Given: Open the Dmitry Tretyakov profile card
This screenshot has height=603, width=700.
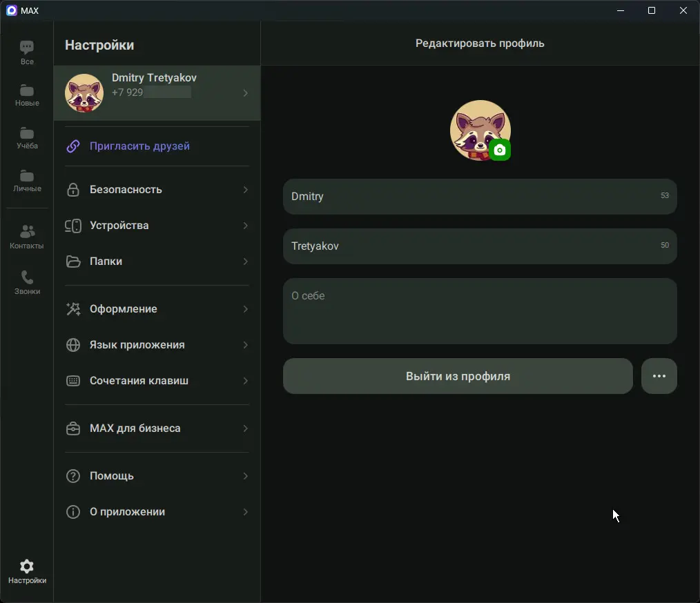Looking at the screenshot, I should click(x=157, y=92).
